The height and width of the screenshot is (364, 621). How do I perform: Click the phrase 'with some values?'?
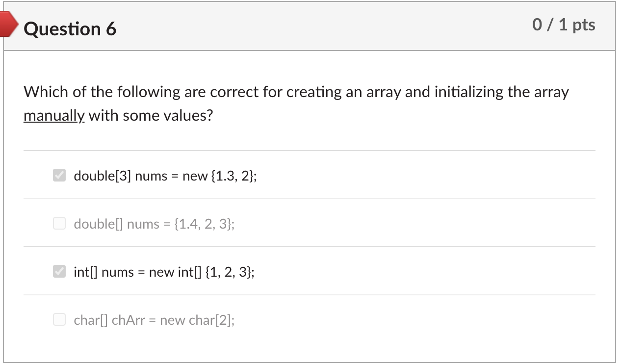[x=151, y=116]
